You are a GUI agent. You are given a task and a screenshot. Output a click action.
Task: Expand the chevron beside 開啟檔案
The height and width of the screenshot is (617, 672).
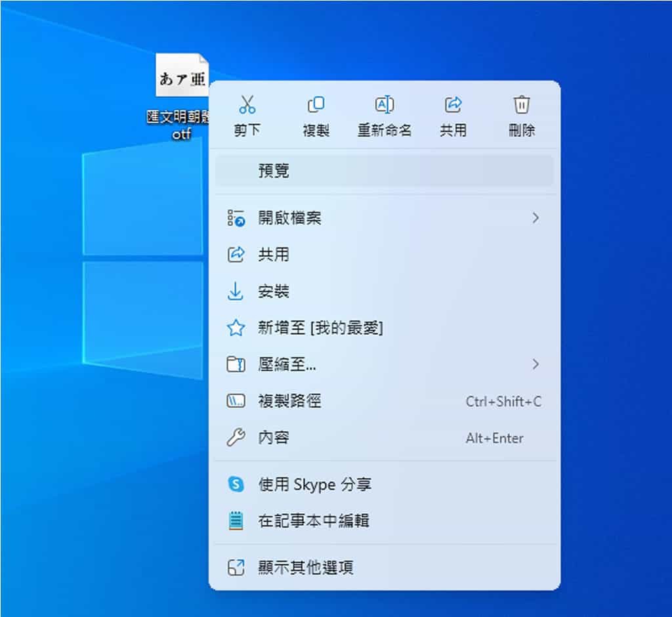pos(535,218)
